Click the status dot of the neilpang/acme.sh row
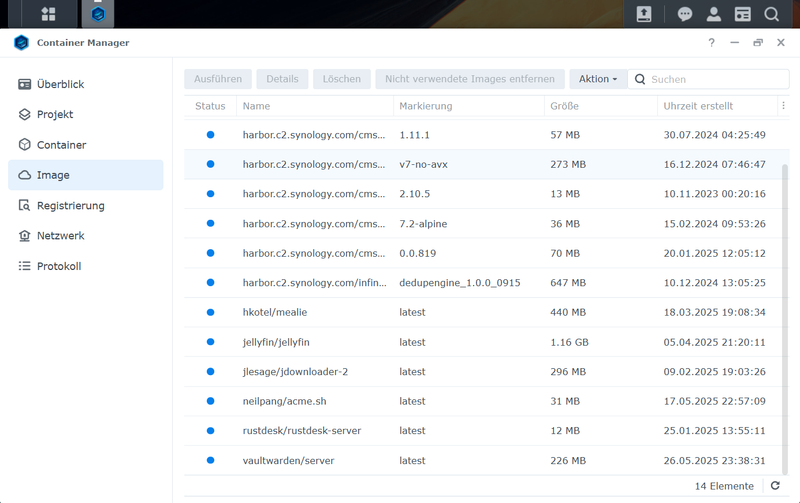800x503 pixels. (210, 401)
